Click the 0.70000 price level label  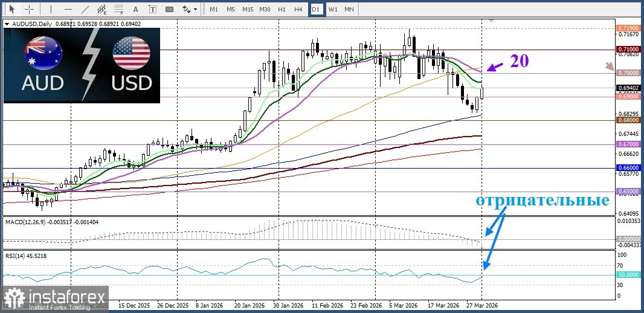pyautogui.click(x=628, y=73)
